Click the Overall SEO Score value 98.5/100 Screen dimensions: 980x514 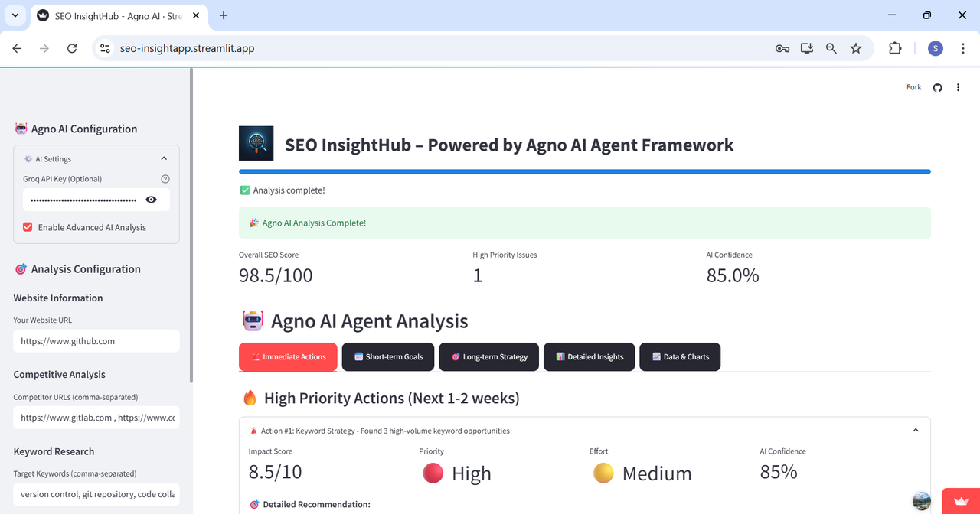click(276, 275)
